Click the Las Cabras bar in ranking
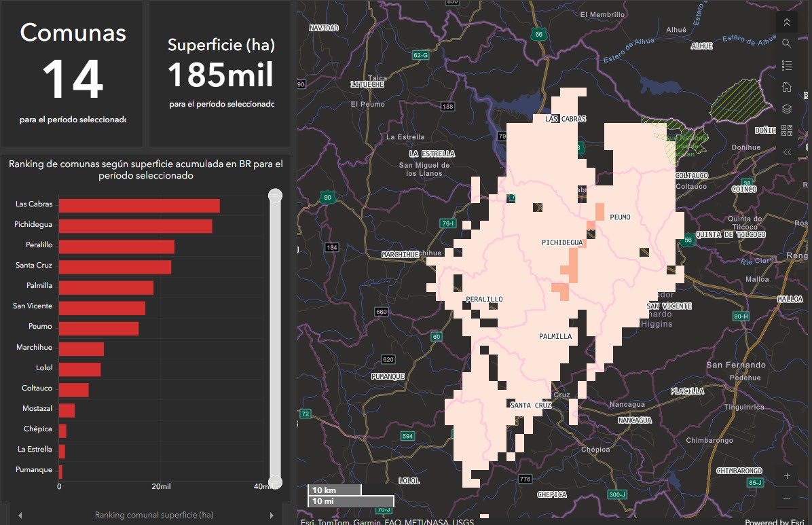Screen dimensions: 812x525 [139, 206]
